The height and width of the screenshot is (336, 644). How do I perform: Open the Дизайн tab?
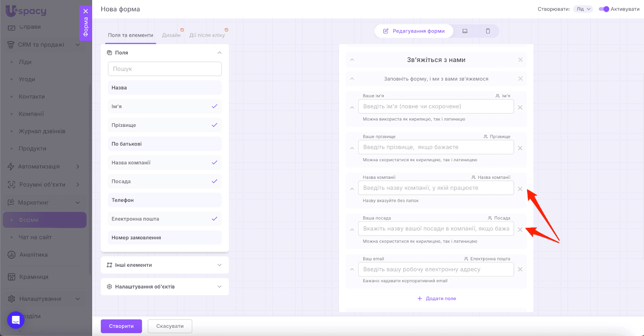[171, 35]
